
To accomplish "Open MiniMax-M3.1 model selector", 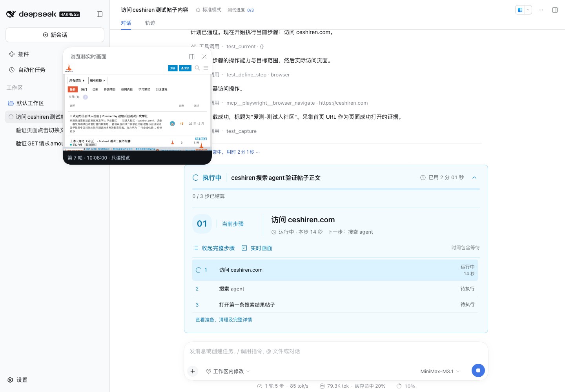I will point(439,371).
